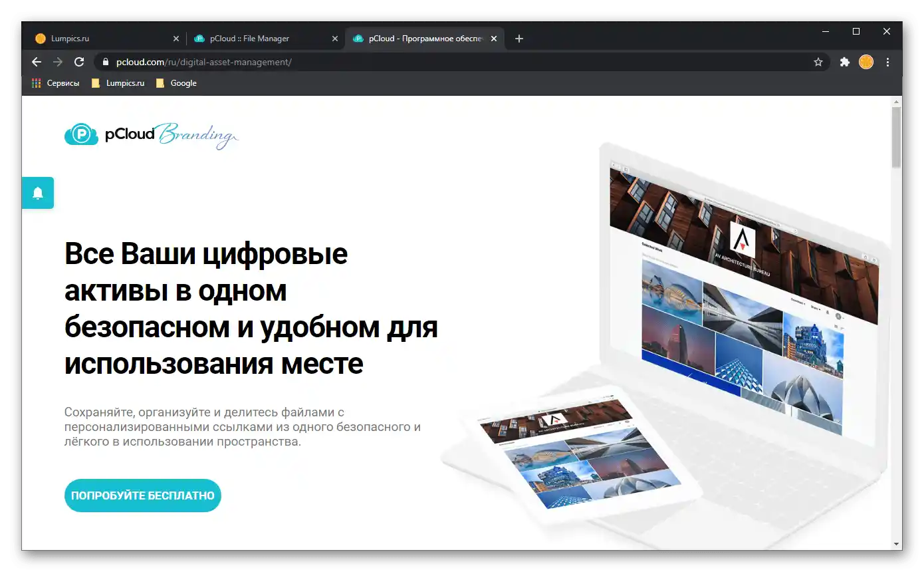This screenshot has width=924, height=572.
Task: Click the ПОПРОБУЙТЕ БЕСПЛАТНО button
Action: tap(143, 496)
